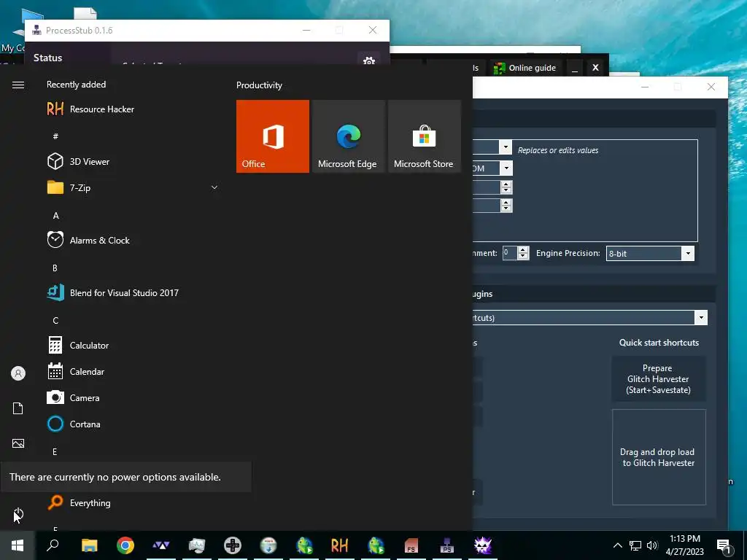The height and width of the screenshot is (560, 747).
Task: Open the volume tray icon
Action: (651, 545)
